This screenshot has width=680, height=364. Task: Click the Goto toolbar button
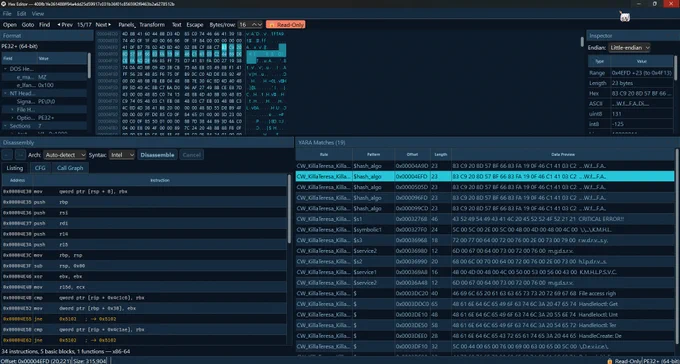click(x=28, y=25)
